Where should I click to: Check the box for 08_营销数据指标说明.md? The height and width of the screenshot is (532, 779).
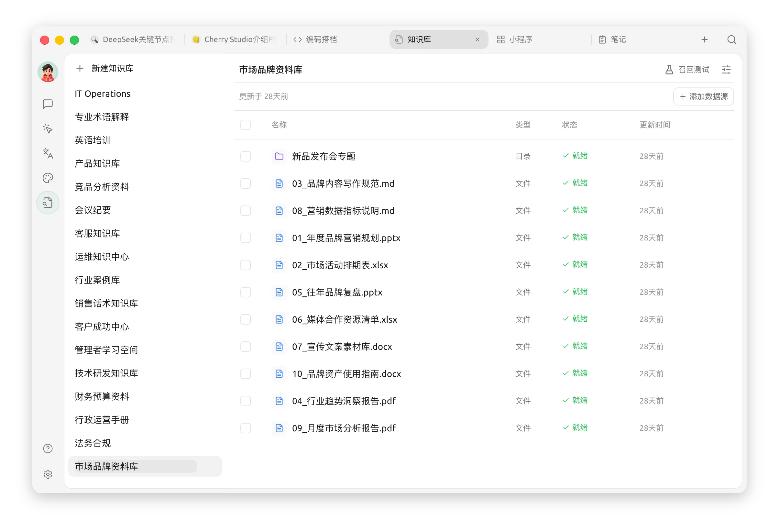point(245,211)
